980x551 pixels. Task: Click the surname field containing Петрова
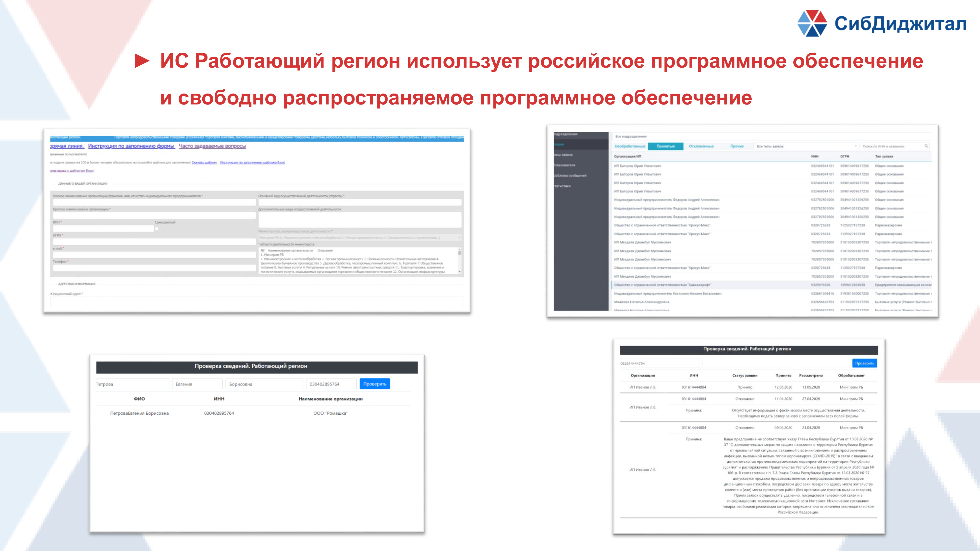coord(132,384)
